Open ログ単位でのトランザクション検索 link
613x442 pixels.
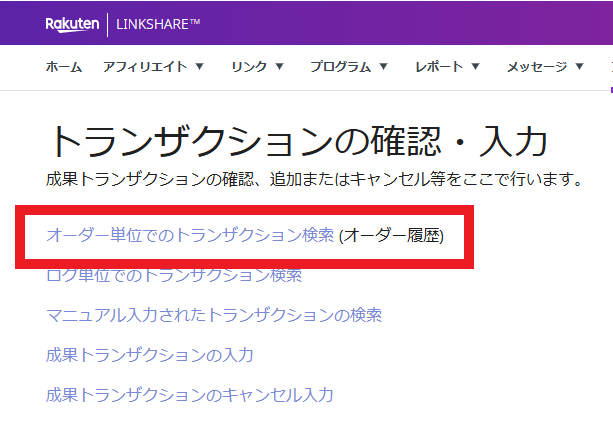(x=174, y=275)
